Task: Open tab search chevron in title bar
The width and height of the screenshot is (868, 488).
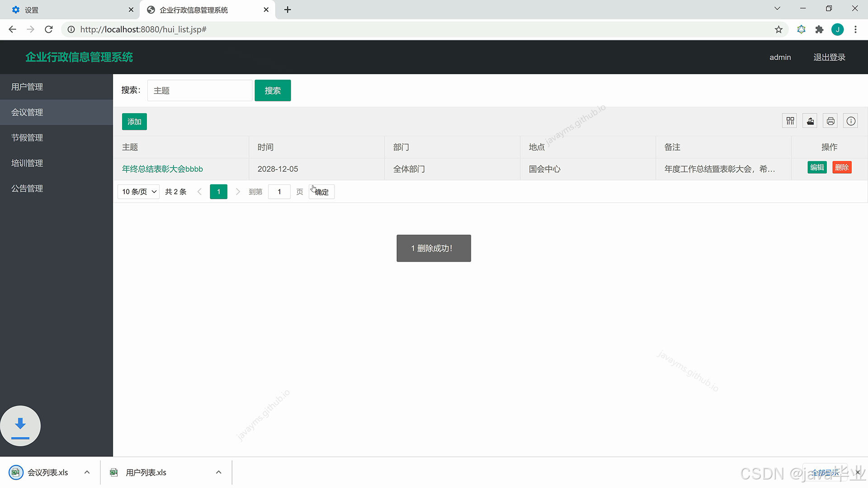Action: [777, 9]
